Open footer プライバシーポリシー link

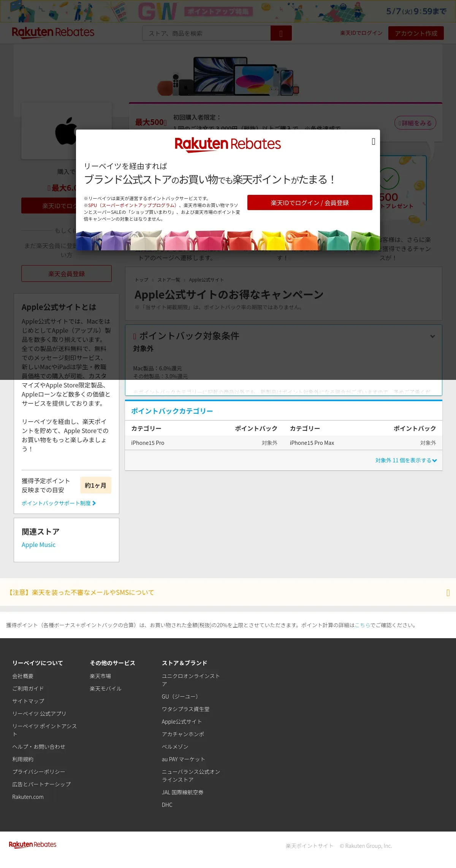tap(39, 772)
